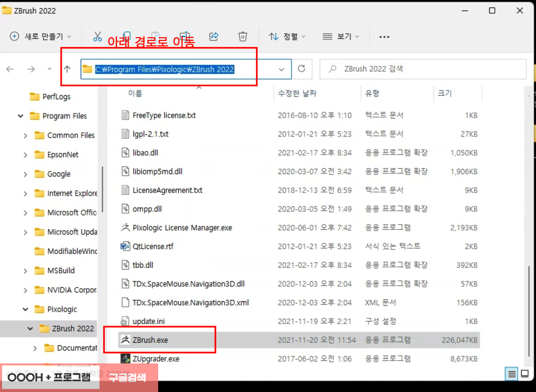The image size is (536, 392).
Task: Open the 정렬 (Sort) dropdown
Action: [287, 36]
